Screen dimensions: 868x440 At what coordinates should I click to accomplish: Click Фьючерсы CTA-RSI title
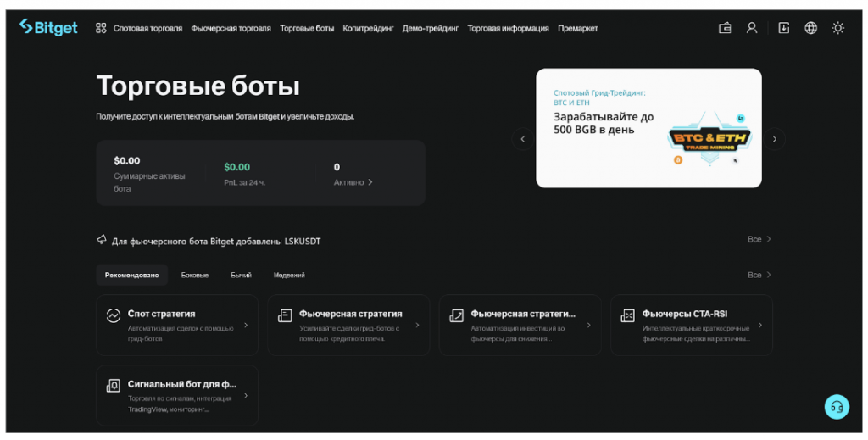point(685,314)
